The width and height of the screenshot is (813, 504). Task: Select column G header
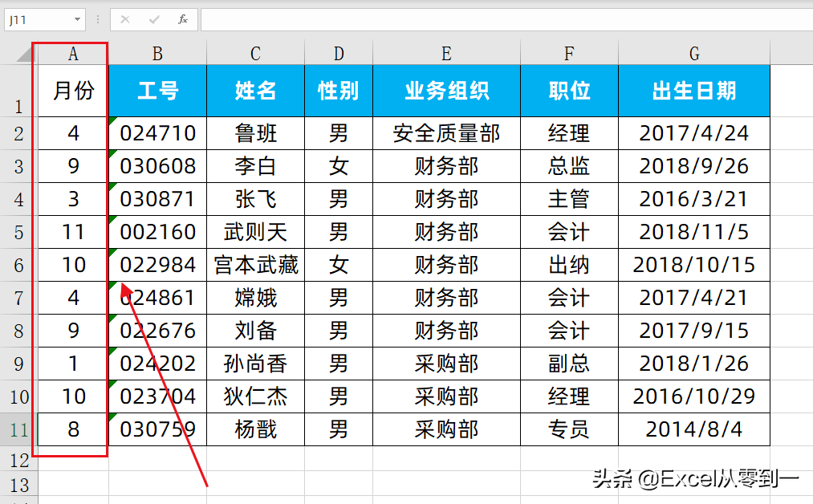click(x=694, y=53)
